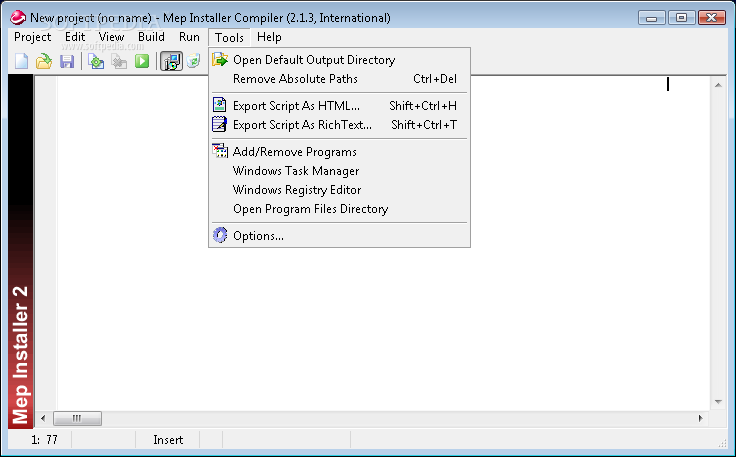This screenshot has height=457, width=736.
Task: Click the Open Default Output Directory folder icon
Action: pyautogui.click(x=220, y=60)
